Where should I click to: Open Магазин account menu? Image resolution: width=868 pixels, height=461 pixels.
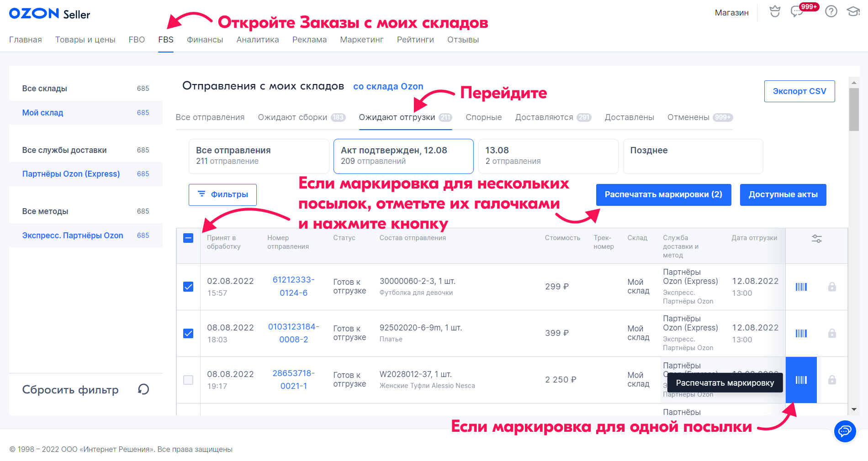coord(731,13)
